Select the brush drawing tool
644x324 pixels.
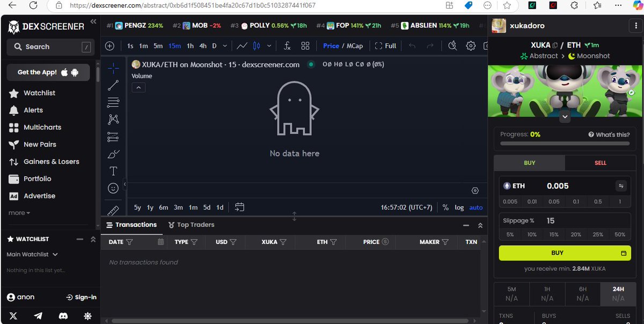[113, 154]
